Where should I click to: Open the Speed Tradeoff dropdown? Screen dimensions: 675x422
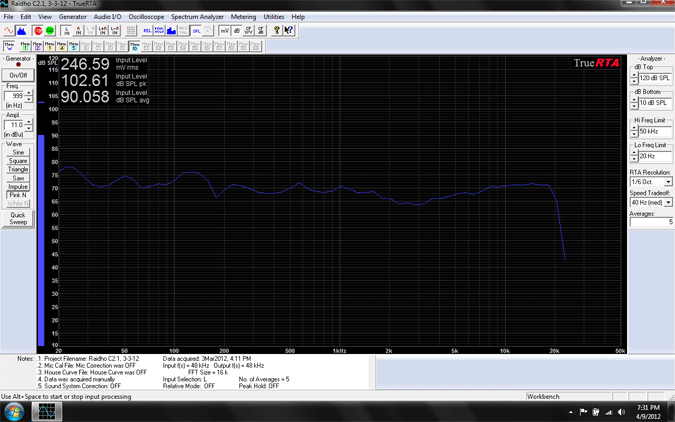click(x=667, y=203)
